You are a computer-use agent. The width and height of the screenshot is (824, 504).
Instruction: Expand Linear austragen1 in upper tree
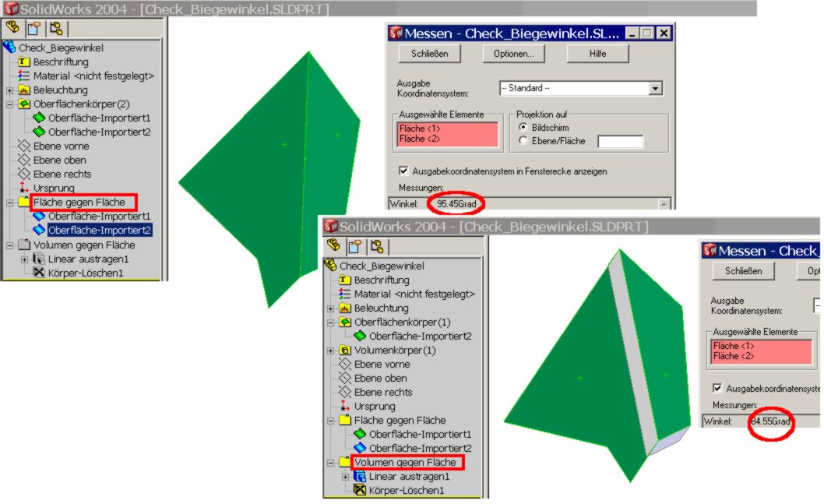click(x=24, y=259)
